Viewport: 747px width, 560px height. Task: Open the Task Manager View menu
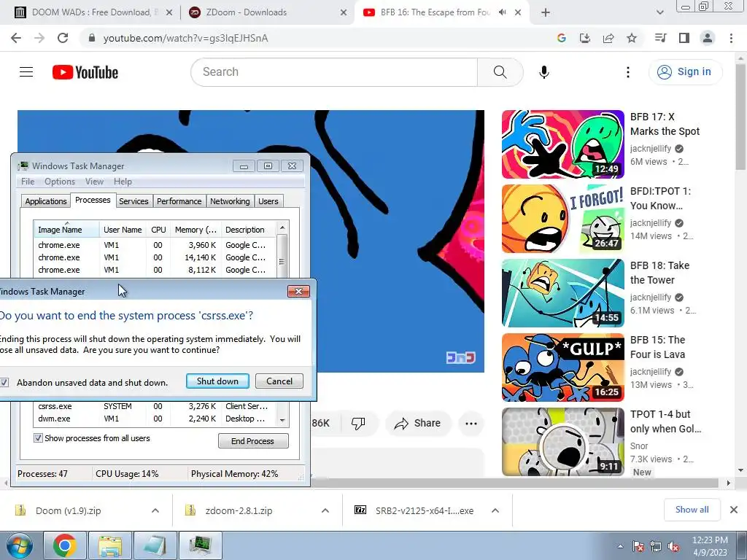click(94, 182)
